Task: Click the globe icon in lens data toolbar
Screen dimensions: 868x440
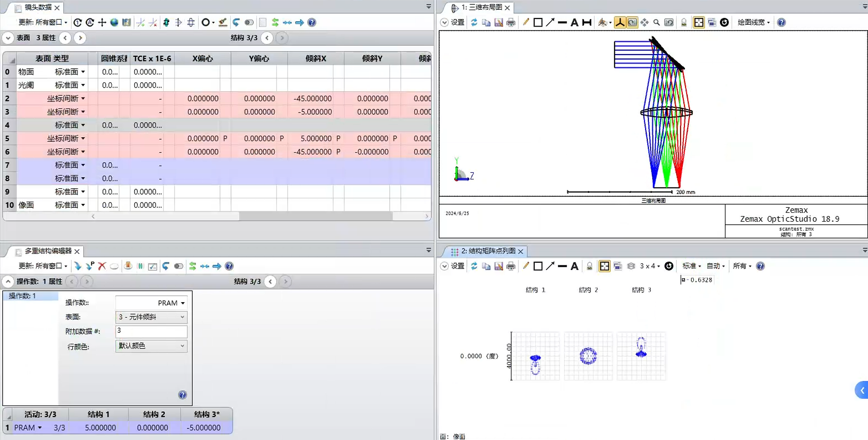Action: click(114, 23)
